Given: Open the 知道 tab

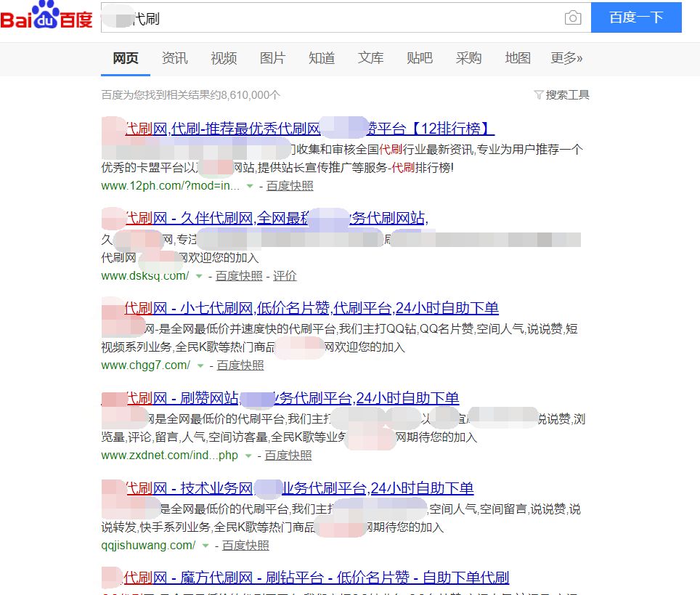Looking at the screenshot, I should 322,58.
